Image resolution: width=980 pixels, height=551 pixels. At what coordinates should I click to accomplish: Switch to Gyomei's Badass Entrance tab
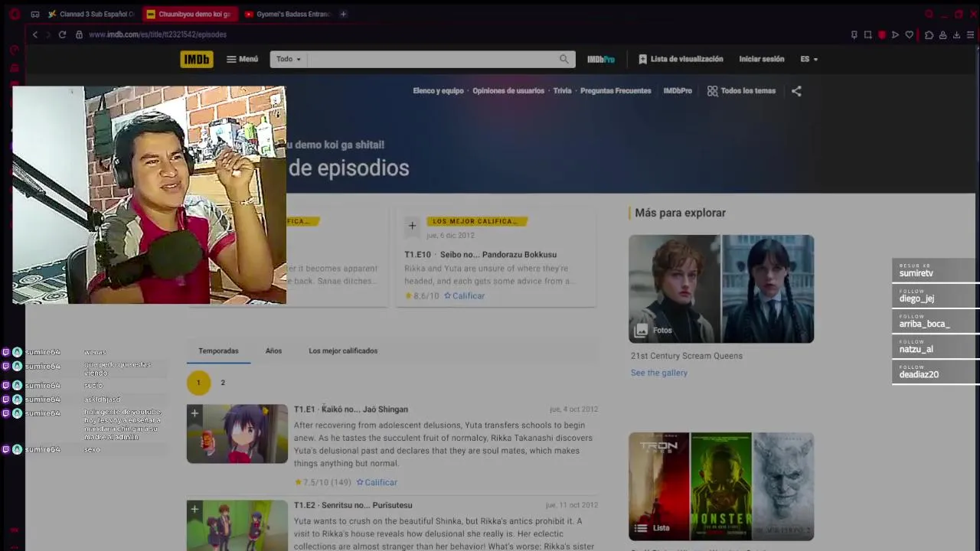(286, 14)
